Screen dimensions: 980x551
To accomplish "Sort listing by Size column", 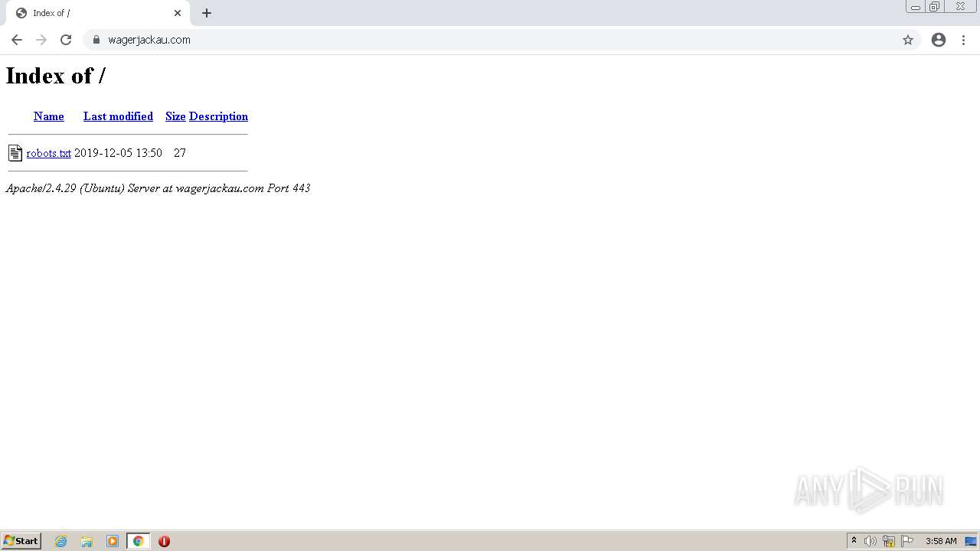I will pyautogui.click(x=175, y=116).
